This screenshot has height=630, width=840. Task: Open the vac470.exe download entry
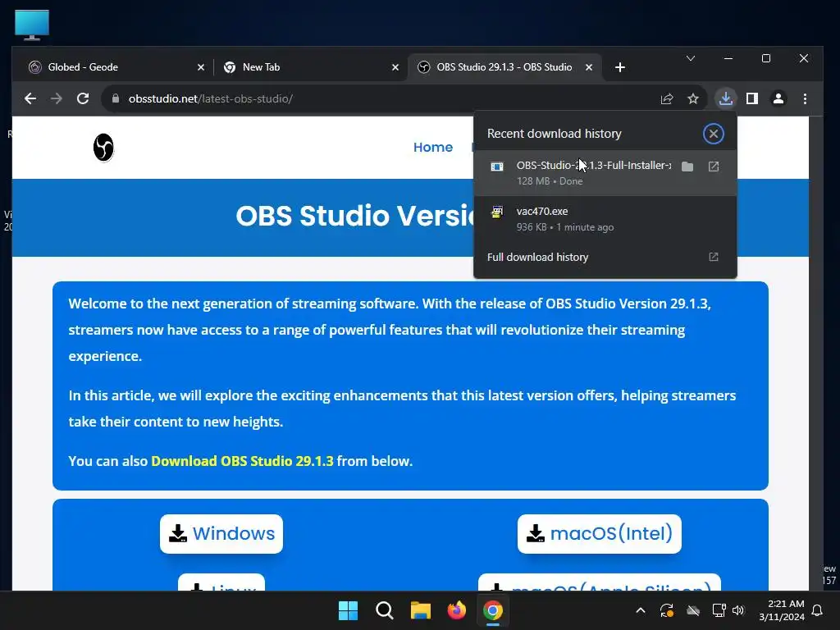[605, 218]
